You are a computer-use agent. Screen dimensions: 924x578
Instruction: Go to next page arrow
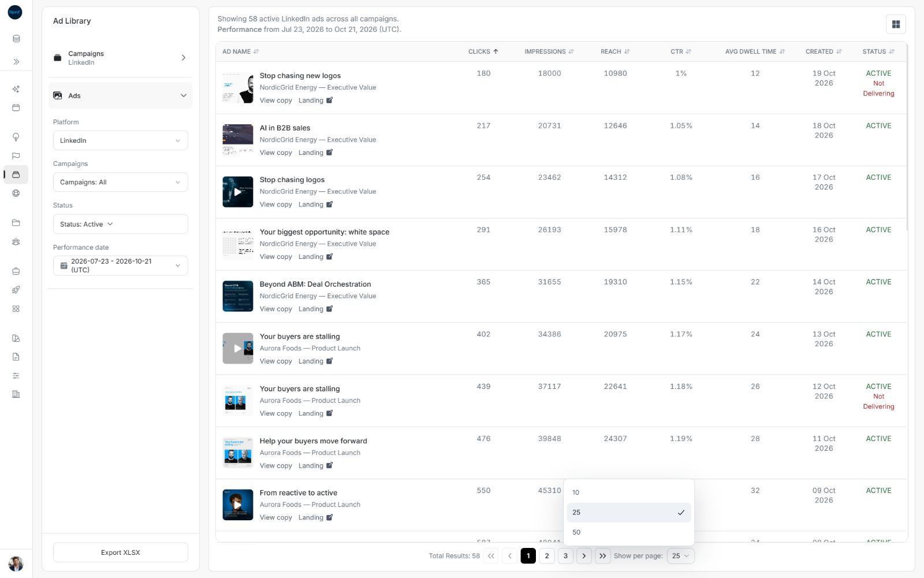click(584, 556)
